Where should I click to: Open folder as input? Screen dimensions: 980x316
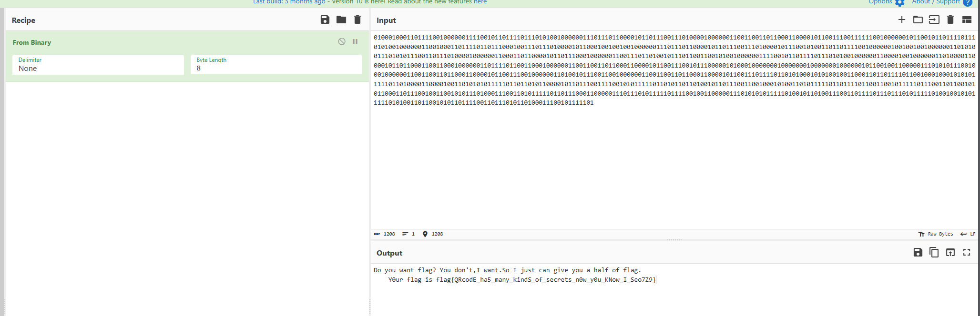pos(918,20)
